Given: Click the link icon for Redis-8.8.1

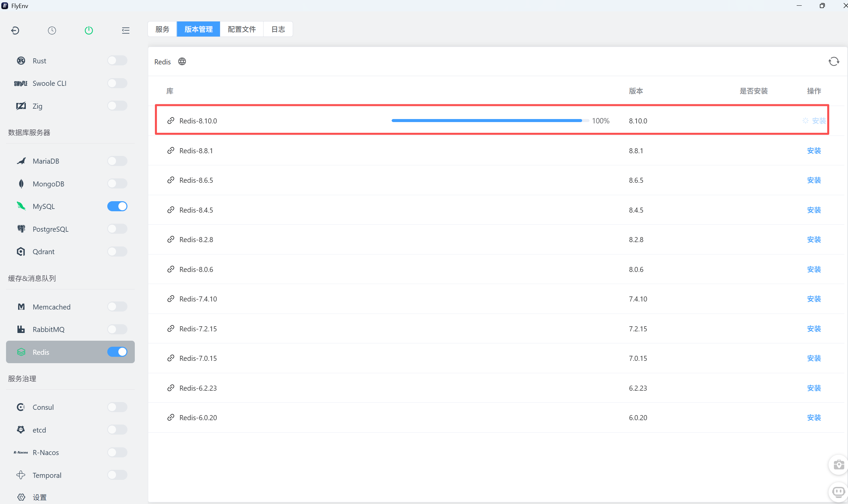Looking at the screenshot, I should [x=171, y=151].
